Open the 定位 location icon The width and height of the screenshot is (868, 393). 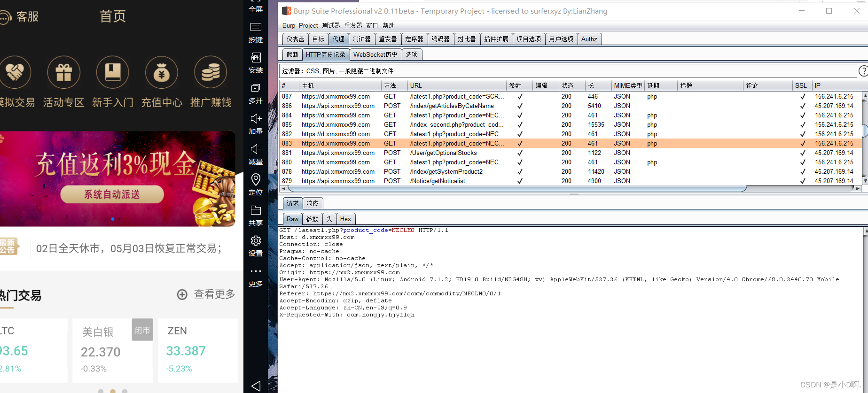pyautogui.click(x=256, y=179)
